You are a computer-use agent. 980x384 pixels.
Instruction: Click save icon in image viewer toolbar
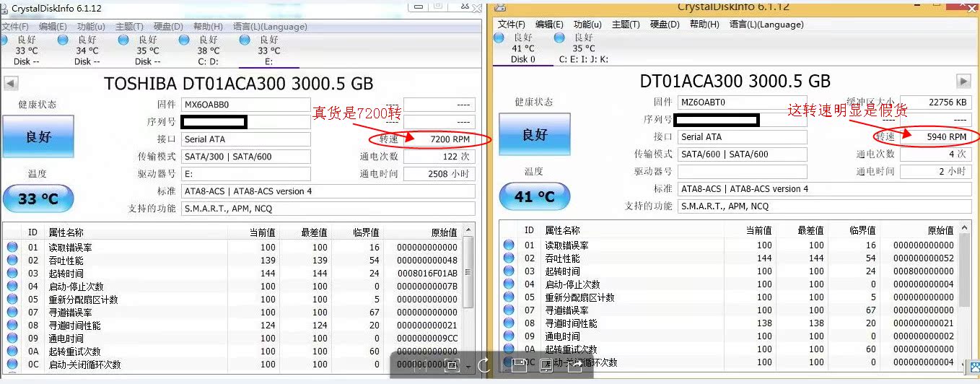[x=518, y=366]
